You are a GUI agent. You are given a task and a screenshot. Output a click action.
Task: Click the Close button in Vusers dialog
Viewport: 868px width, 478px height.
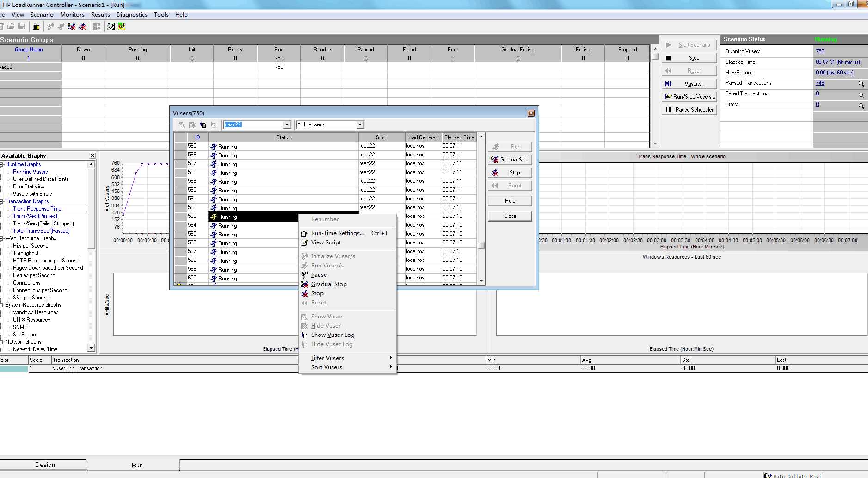[x=510, y=216]
